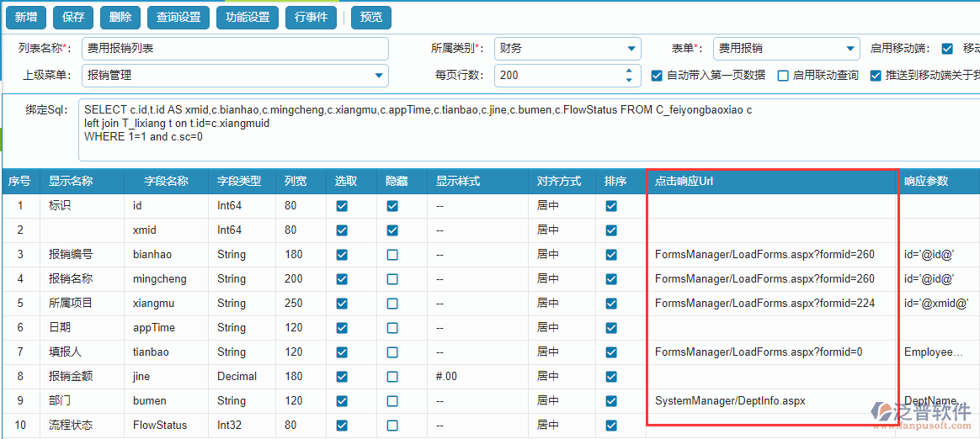Click the 新增 button
This screenshot has width=980, height=439.
(x=26, y=18)
